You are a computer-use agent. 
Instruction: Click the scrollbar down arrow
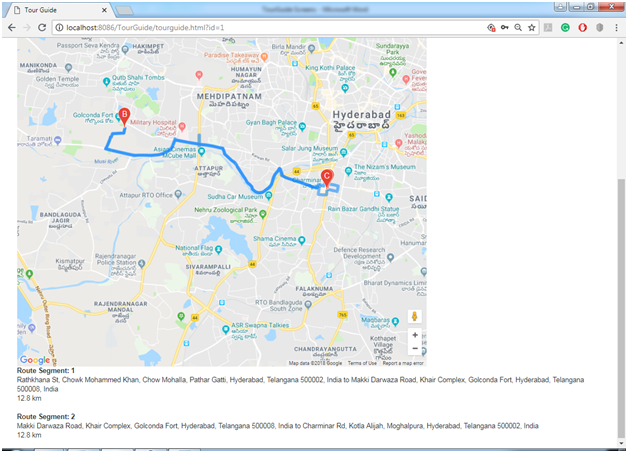point(621,443)
